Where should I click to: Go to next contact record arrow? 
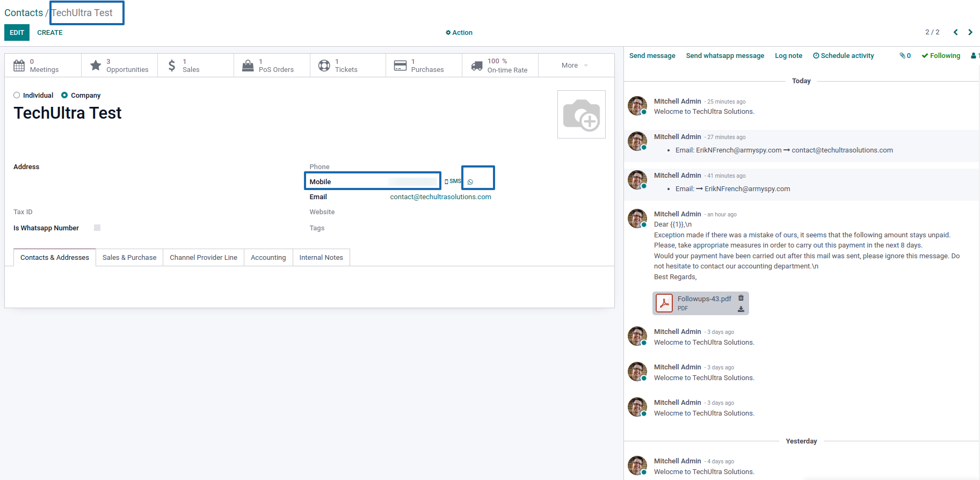970,32
